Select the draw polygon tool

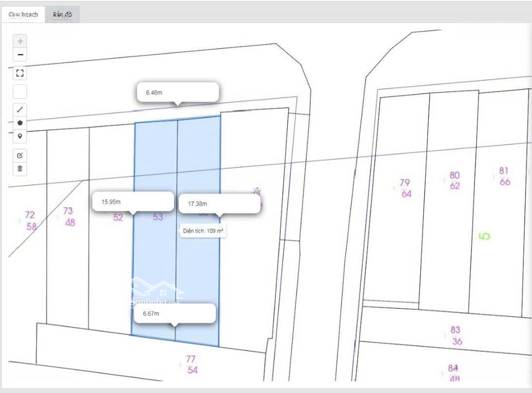point(20,123)
